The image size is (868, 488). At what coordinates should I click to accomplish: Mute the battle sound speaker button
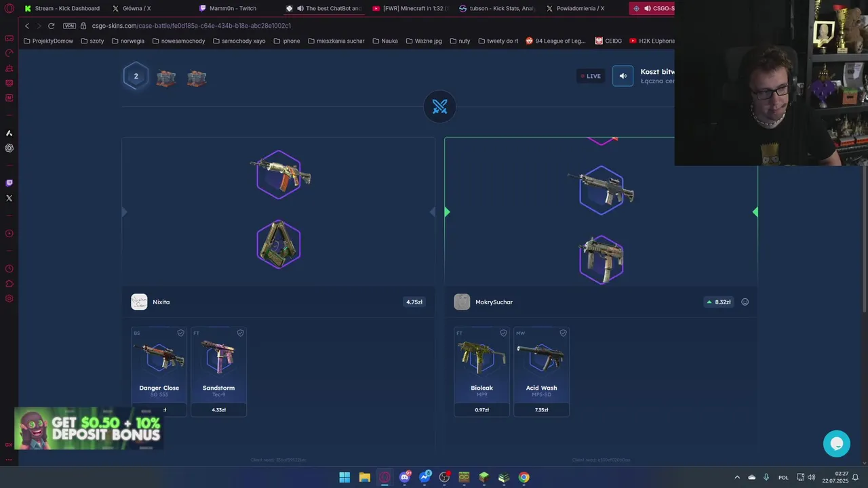point(623,76)
